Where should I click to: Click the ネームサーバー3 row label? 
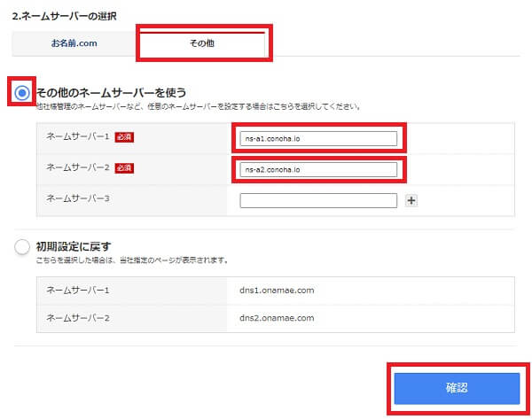point(78,198)
